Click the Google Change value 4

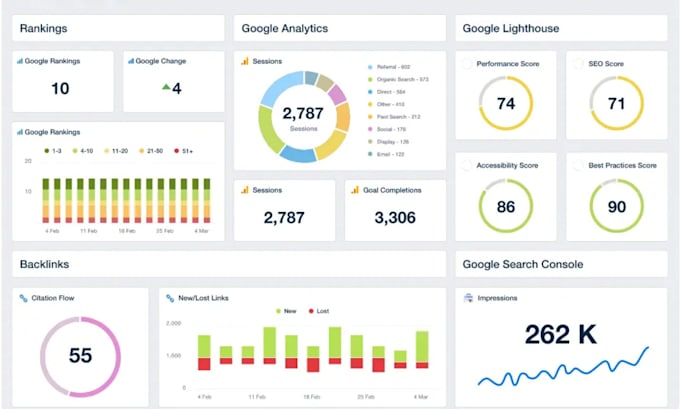pos(177,88)
